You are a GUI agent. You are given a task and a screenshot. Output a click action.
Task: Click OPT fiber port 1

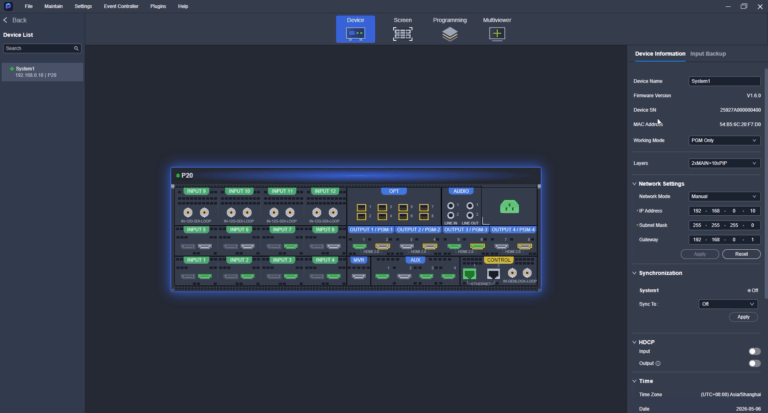coord(361,207)
